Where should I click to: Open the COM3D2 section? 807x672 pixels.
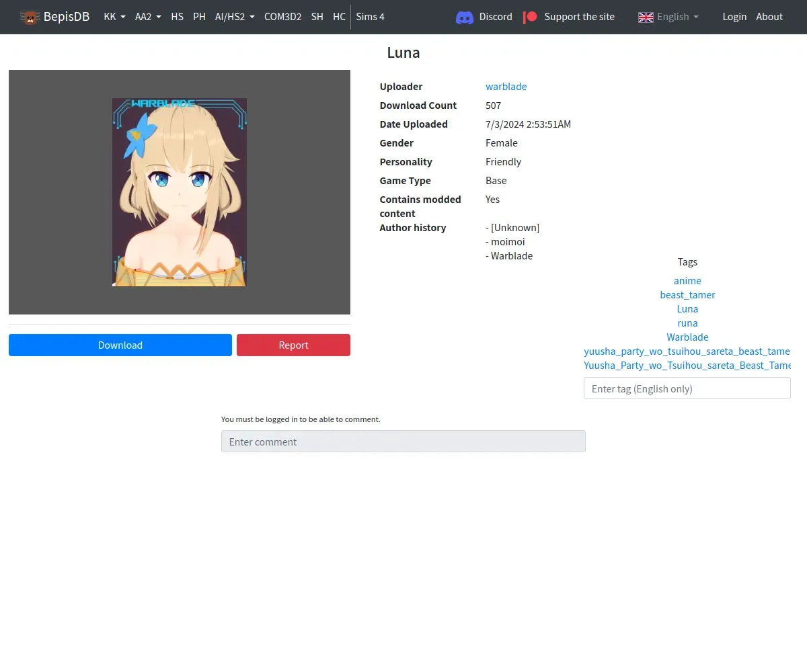pyautogui.click(x=282, y=17)
